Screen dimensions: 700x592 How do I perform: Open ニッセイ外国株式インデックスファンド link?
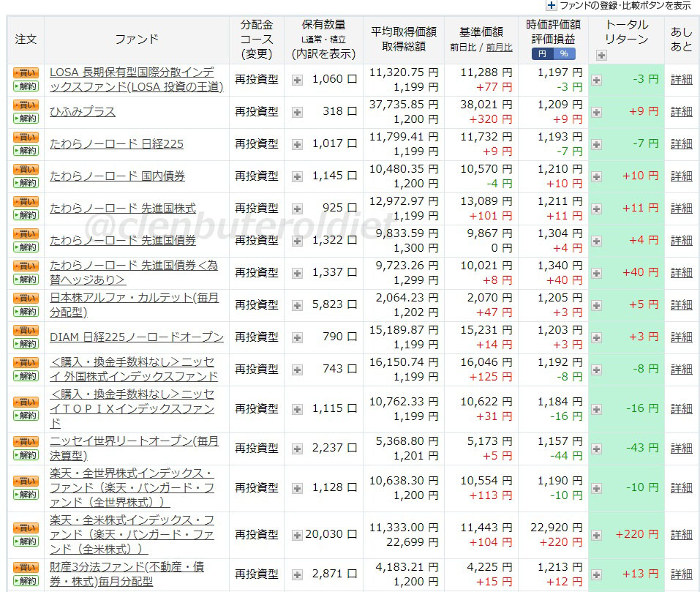click(x=133, y=370)
